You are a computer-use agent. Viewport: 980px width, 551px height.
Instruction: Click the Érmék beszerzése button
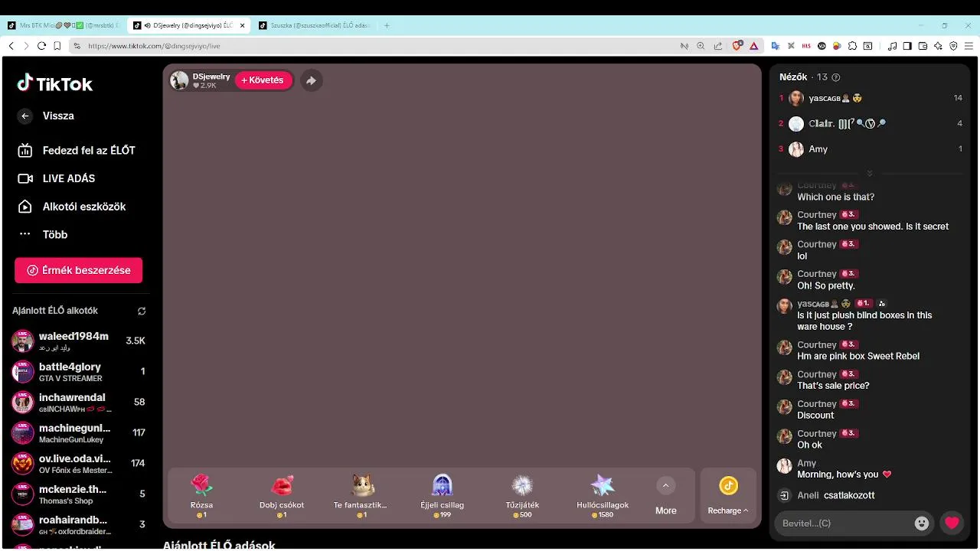[x=78, y=270]
